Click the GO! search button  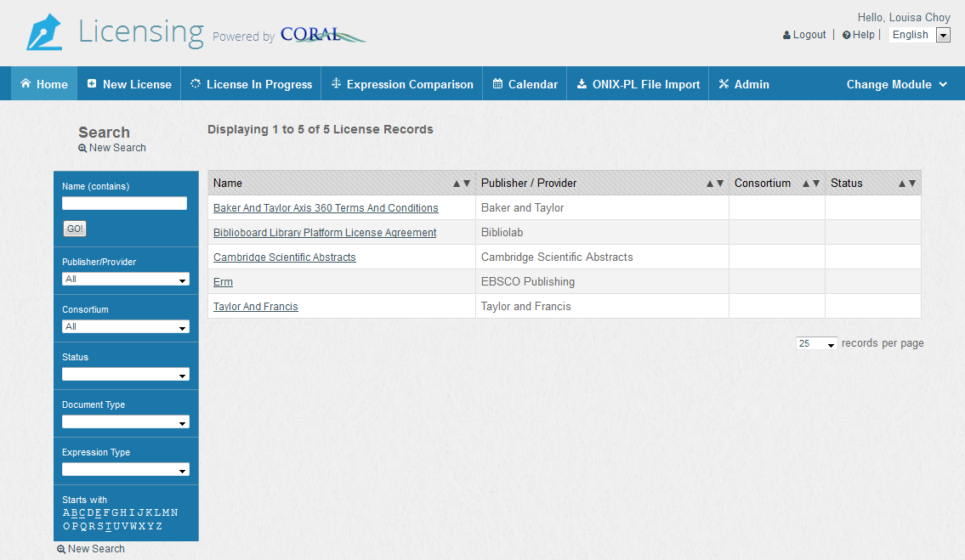(x=75, y=229)
